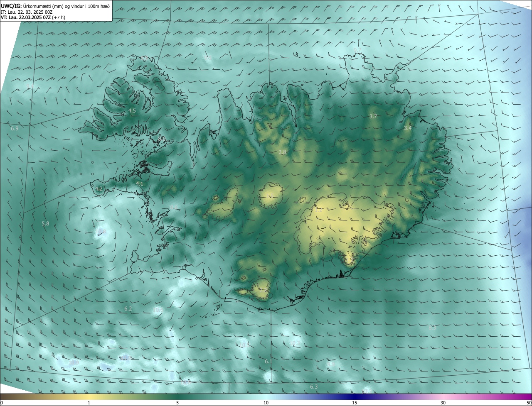Click the colorbar tick label 5

coord(177,403)
